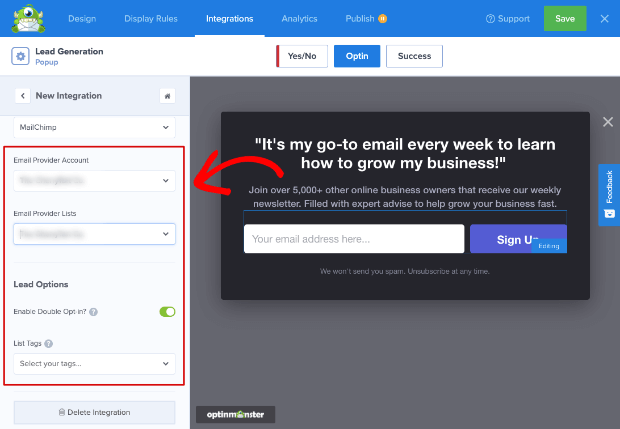Select the Optin view button

[x=357, y=56]
